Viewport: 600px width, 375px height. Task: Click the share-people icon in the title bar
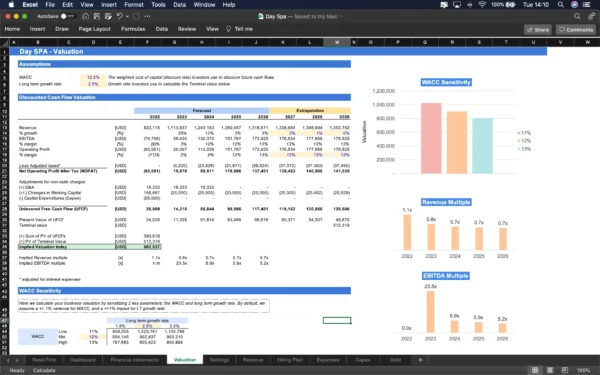pyautogui.click(x=592, y=16)
